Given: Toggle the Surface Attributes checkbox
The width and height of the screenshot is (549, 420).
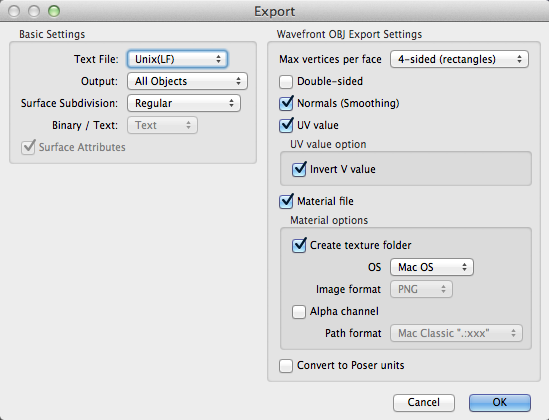Looking at the screenshot, I should pyautogui.click(x=28, y=147).
